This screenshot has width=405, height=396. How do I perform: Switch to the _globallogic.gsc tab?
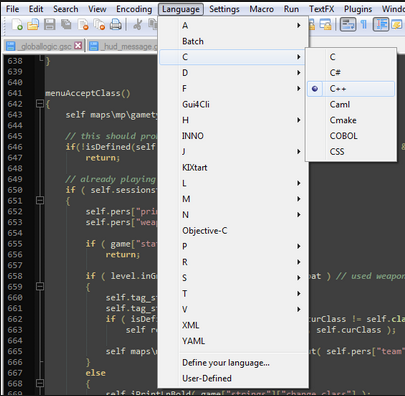45,46
